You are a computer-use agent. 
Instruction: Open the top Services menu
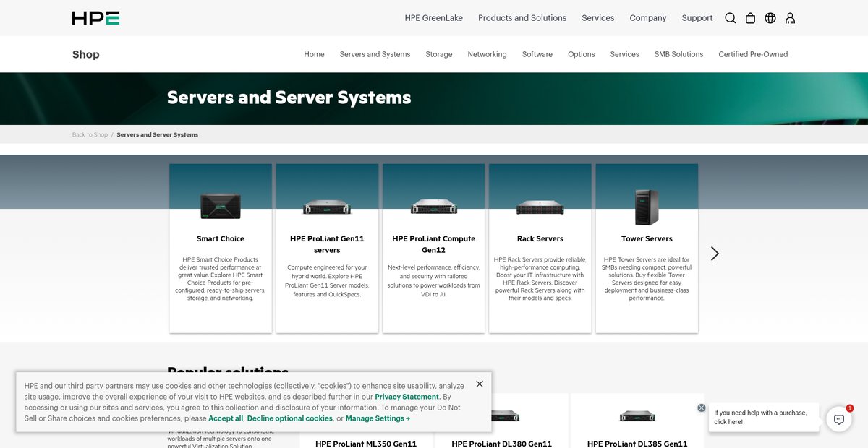598,18
